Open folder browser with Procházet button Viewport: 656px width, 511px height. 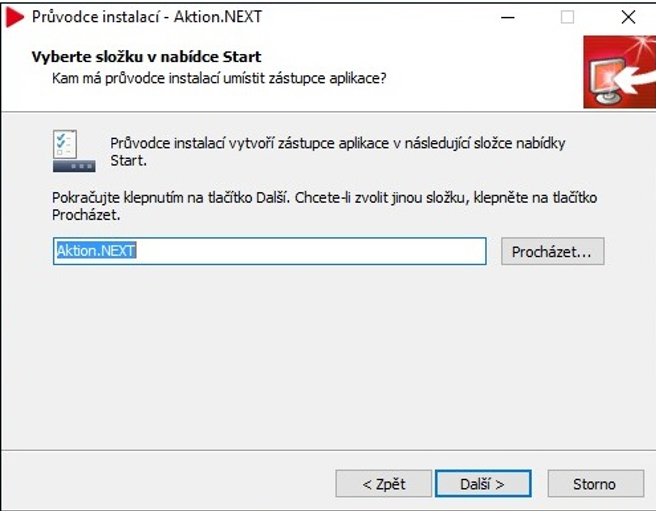click(x=553, y=252)
